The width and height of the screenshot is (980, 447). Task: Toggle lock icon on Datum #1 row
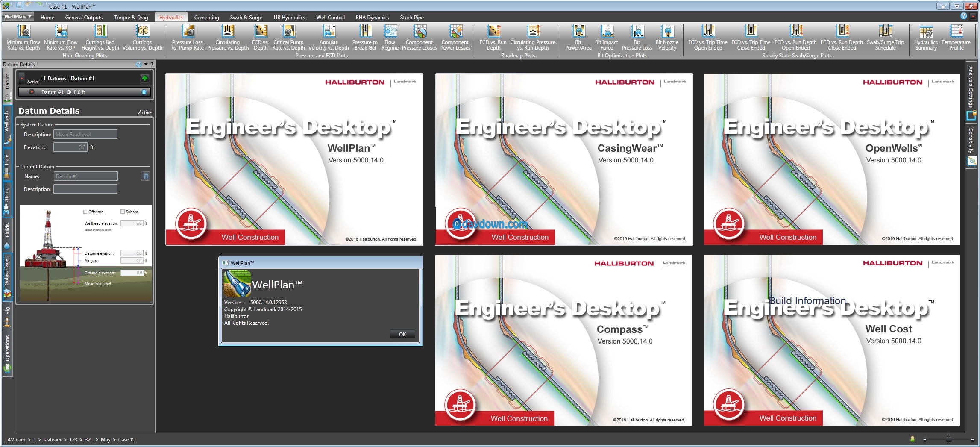click(x=144, y=92)
